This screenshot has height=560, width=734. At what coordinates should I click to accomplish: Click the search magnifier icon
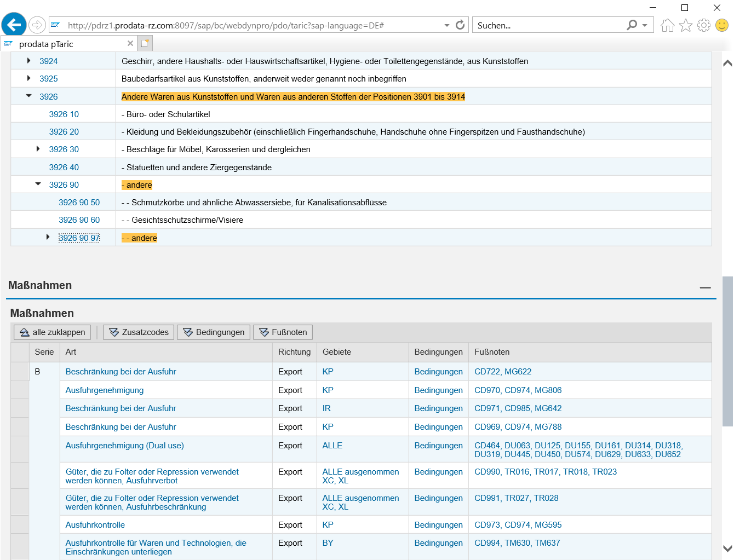[632, 25]
